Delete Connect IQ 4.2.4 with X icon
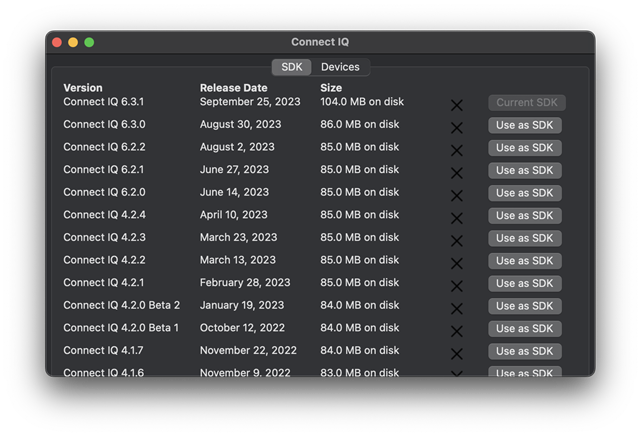640x436 pixels. tap(457, 218)
